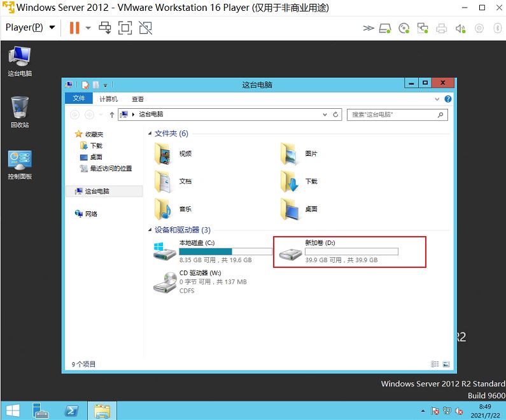Open PowerShell from taskbar
The width and height of the screenshot is (506, 420).
pyautogui.click(x=71, y=410)
